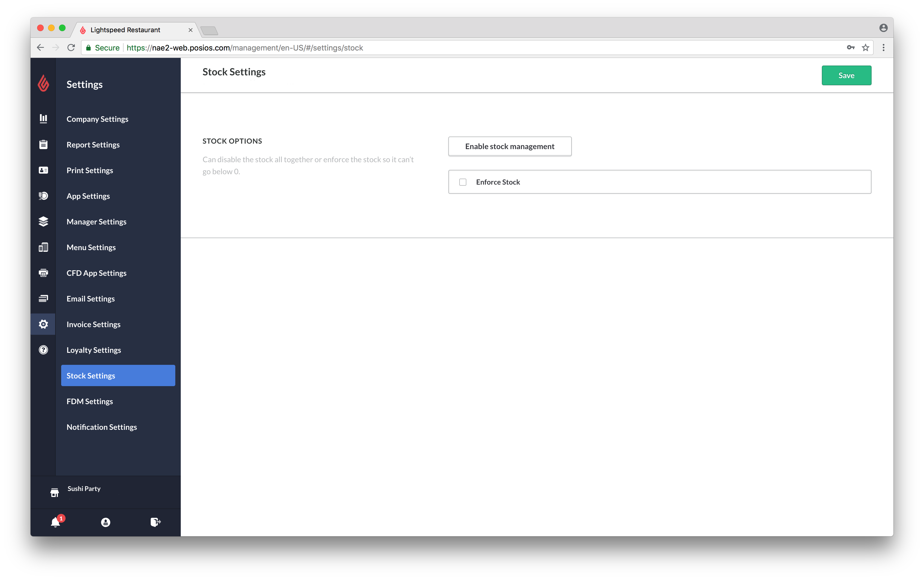The image size is (924, 580).
Task: Click the user profile icon
Action: tap(106, 522)
